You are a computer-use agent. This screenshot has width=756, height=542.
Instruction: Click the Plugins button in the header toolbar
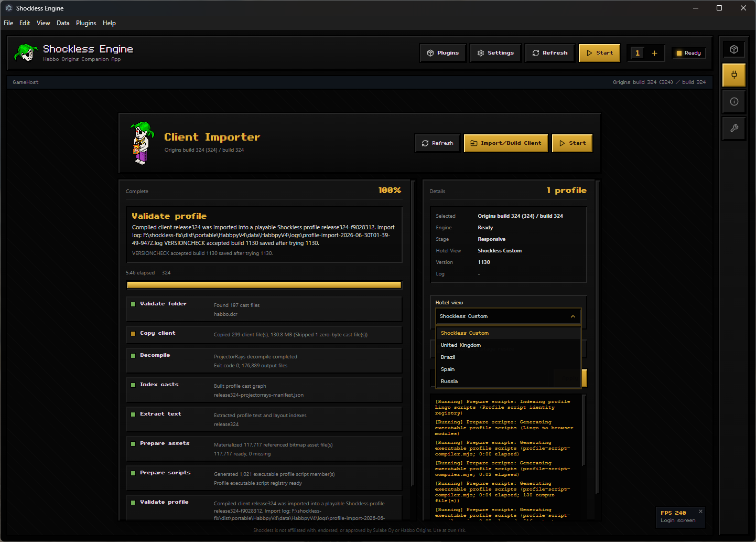click(x=443, y=53)
